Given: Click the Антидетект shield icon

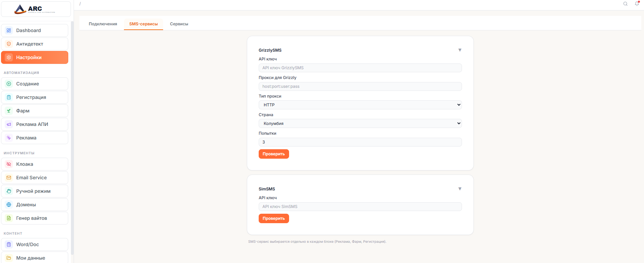Looking at the screenshot, I should (x=9, y=44).
